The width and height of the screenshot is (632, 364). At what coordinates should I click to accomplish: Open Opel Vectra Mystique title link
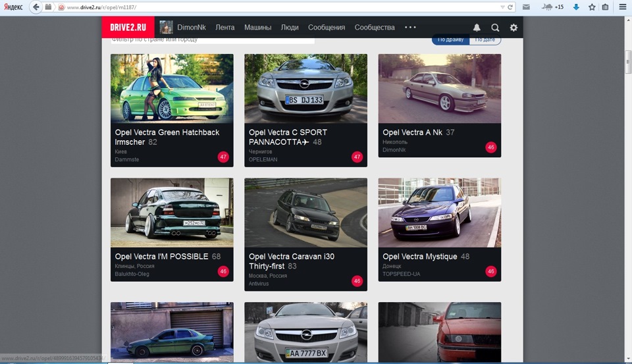(x=419, y=256)
